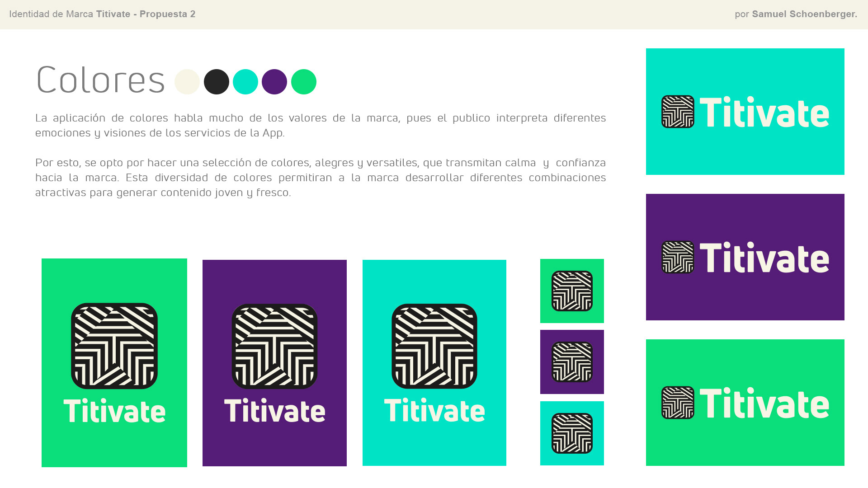Click the Titivate - Propuesta 2 header title
The width and height of the screenshot is (868, 488).
[146, 14]
